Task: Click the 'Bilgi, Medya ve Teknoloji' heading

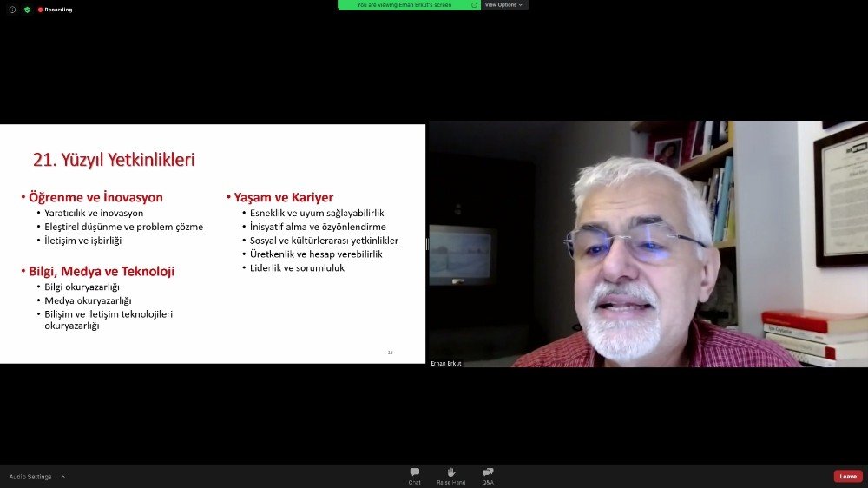Action: coord(102,271)
